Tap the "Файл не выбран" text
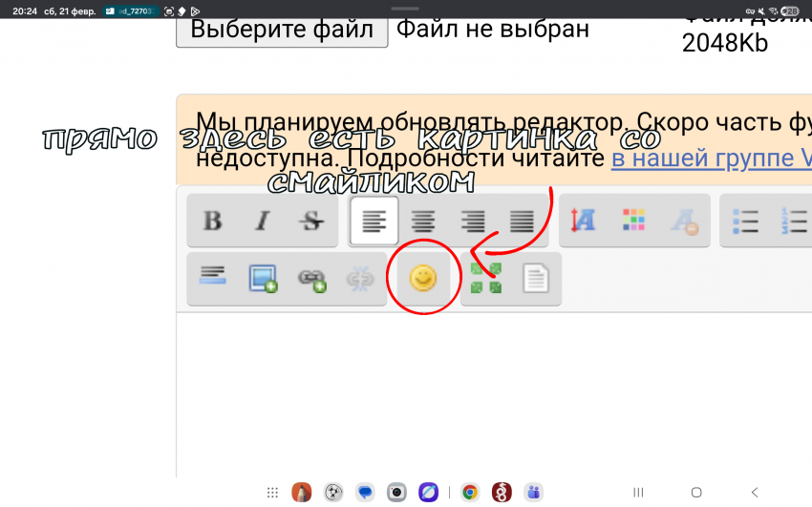812x507 pixels. click(493, 29)
